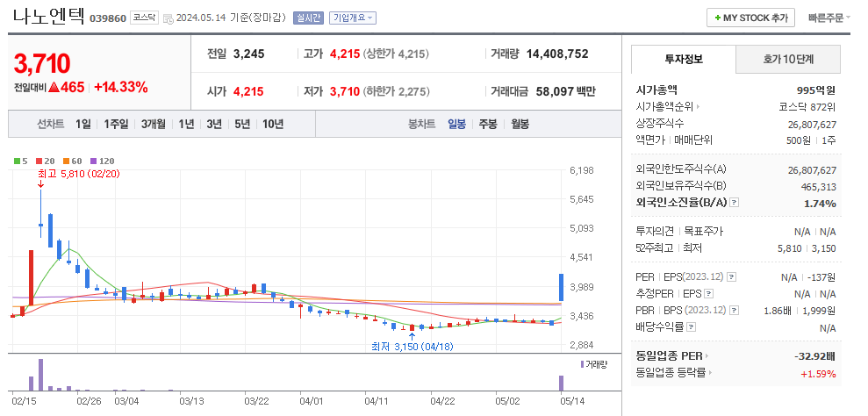Click the 시가총액 value 995억원
868x416 pixels.
pyautogui.click(x=816, y=90)
